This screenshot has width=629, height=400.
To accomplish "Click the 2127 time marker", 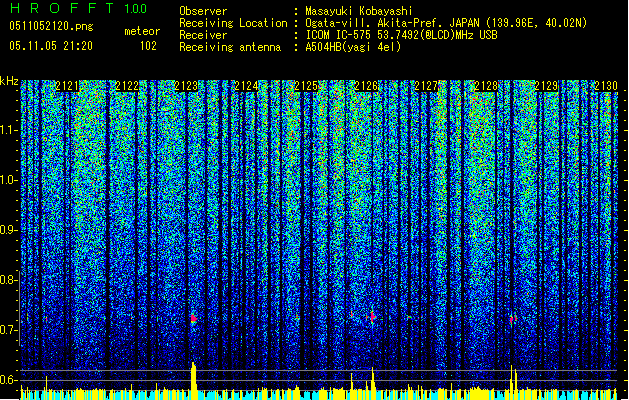I will coord(426,86).
